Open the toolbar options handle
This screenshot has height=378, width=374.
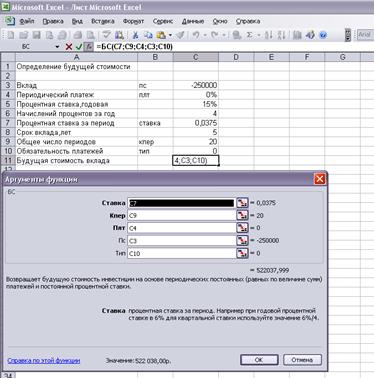[x=348, y=35]
